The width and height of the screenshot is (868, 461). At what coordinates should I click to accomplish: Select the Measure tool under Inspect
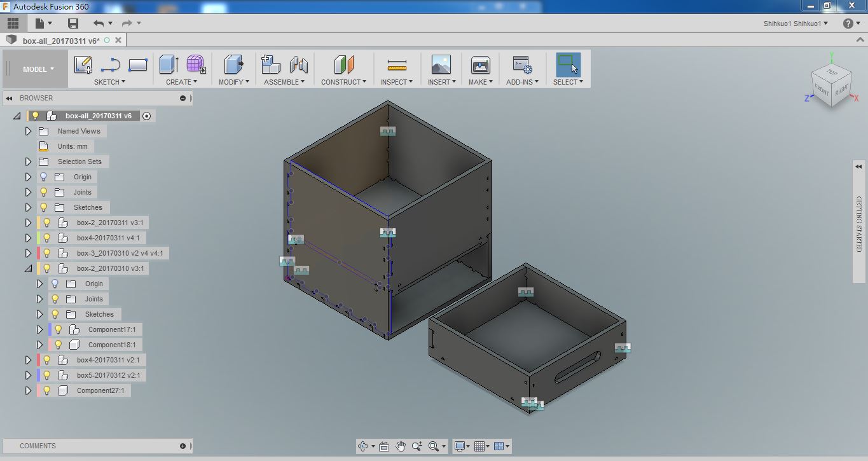point(396,65)
